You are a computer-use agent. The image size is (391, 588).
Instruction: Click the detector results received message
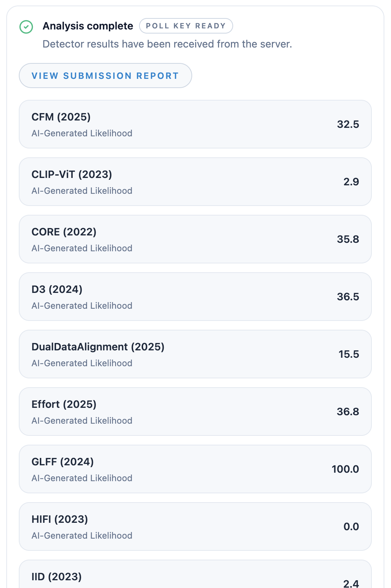click(x=167, y=44)
